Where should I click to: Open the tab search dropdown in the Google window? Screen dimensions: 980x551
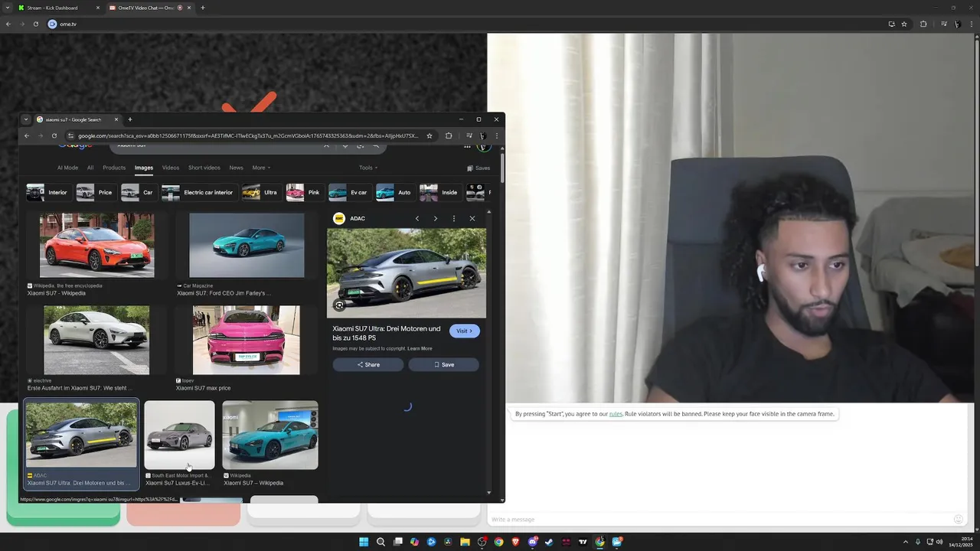25,119
